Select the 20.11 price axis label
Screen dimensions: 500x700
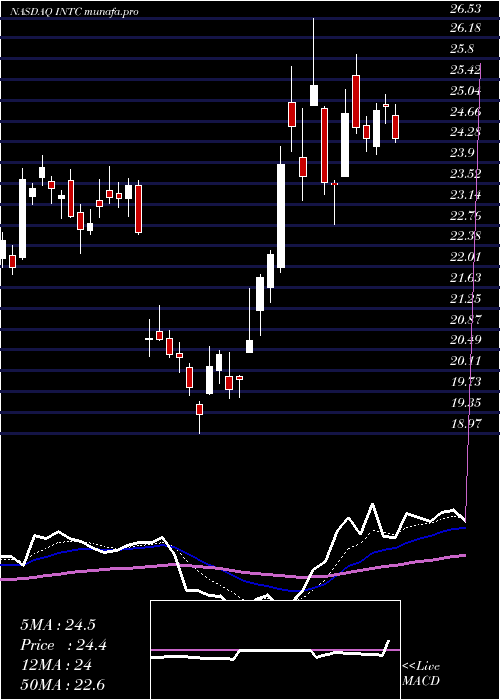coord(465,360)
